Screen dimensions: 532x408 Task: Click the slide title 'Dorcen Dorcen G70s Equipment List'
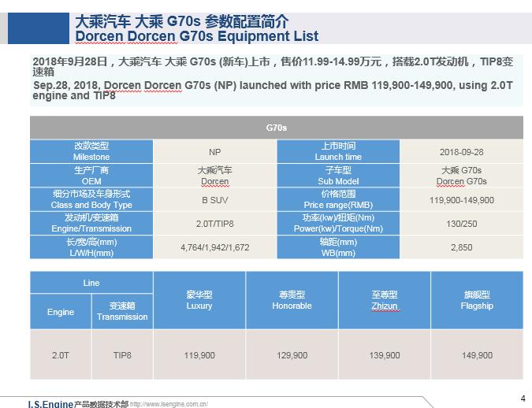point(197,36)
